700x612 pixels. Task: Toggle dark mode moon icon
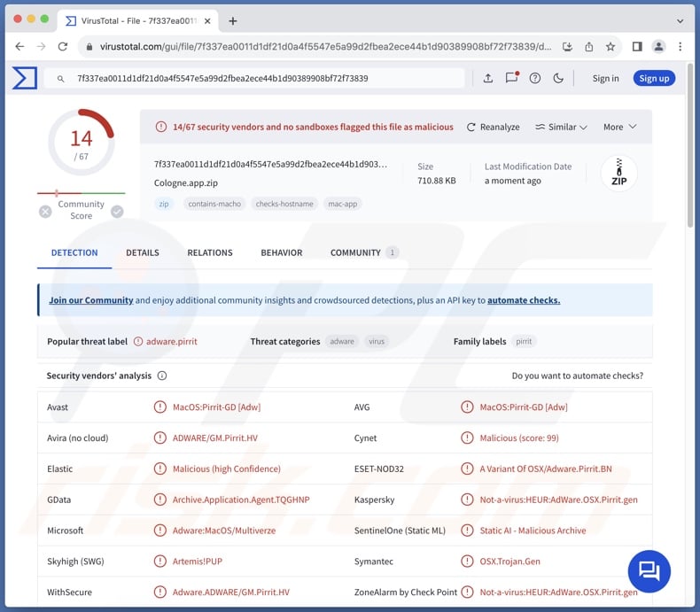click(558, 78)
